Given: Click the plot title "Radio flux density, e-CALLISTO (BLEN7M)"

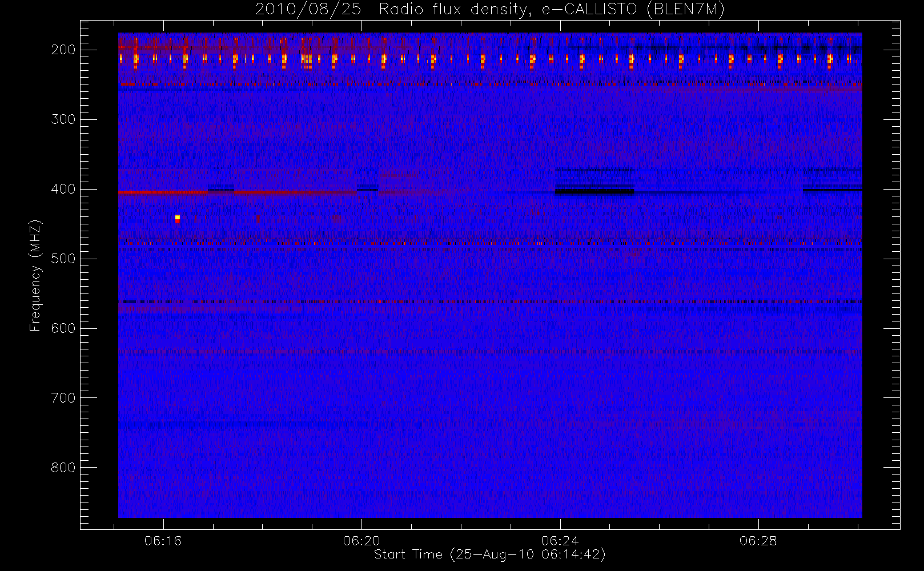Looking at the screenshot, I should (552, 10).
